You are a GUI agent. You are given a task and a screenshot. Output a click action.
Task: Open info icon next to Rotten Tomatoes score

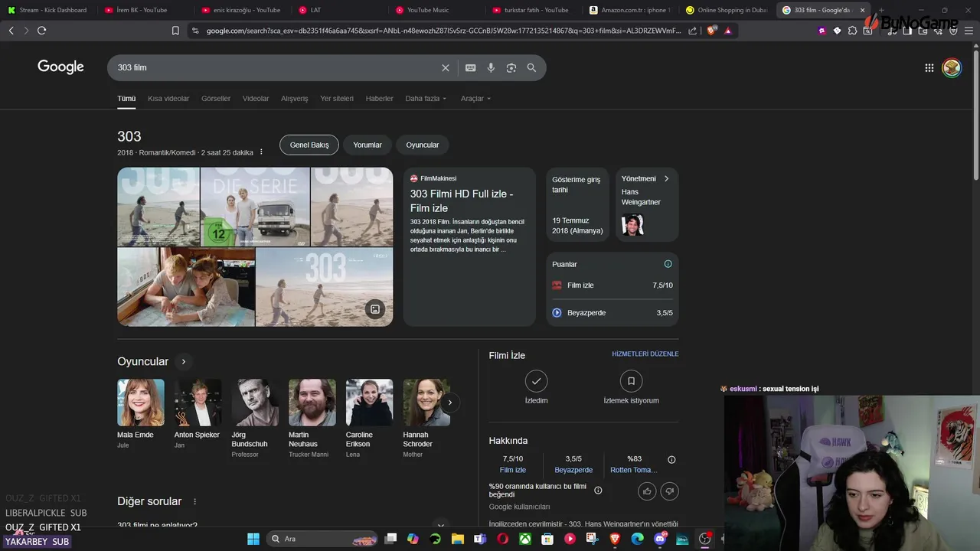[671, 460]
